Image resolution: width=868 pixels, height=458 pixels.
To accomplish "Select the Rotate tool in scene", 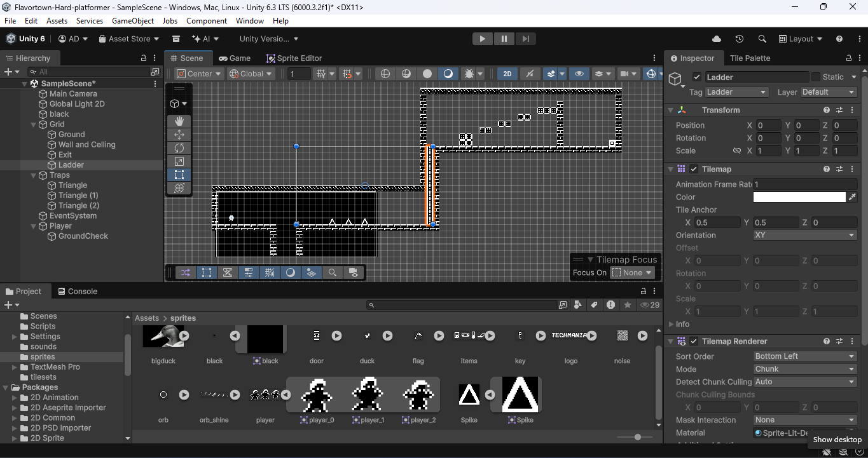I will tap(179, 148).
